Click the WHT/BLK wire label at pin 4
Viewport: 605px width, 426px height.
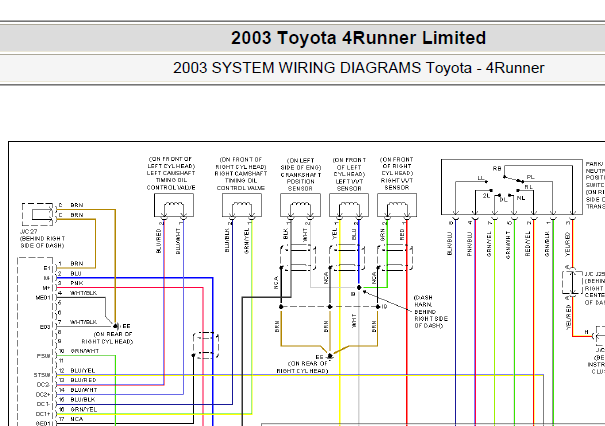point(83,293)
